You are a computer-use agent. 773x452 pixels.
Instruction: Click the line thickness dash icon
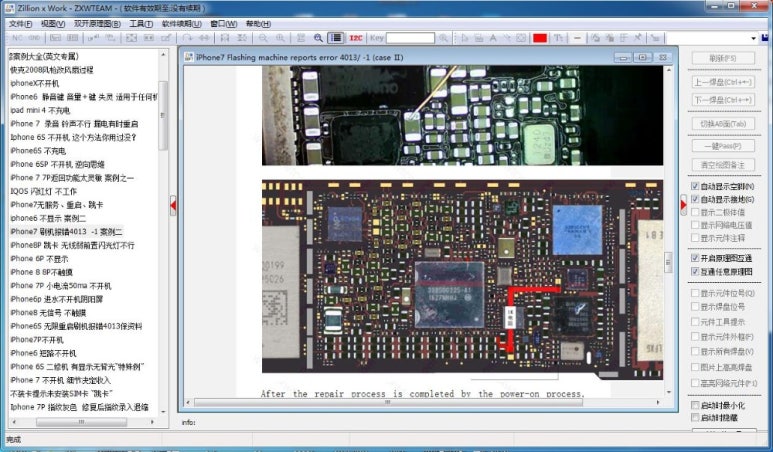pyautogui.click(x=577, y=38)
